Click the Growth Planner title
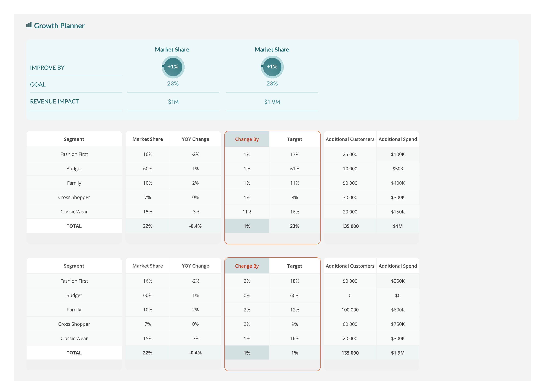This screenshot has height=392, width=545. click(59, 26)
